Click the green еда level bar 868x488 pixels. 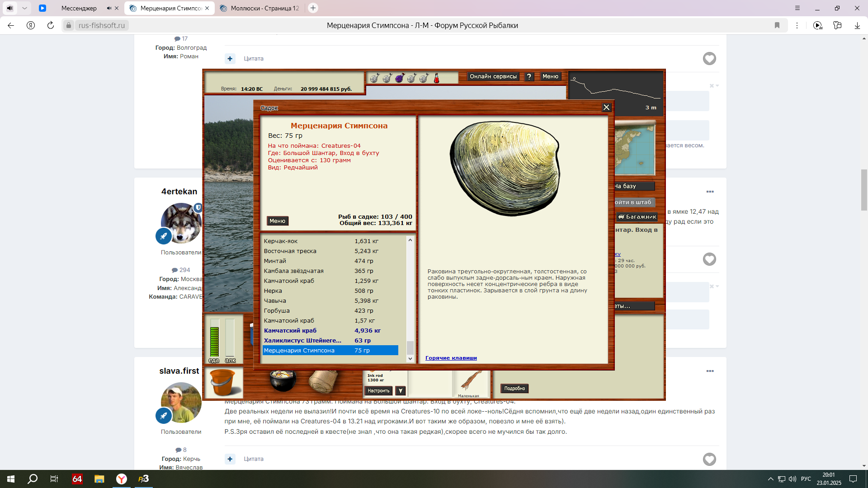(214, 338)
